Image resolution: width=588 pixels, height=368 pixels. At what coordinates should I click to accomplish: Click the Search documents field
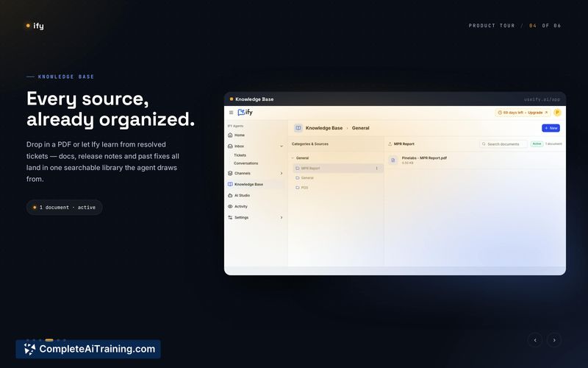point(503,144)
